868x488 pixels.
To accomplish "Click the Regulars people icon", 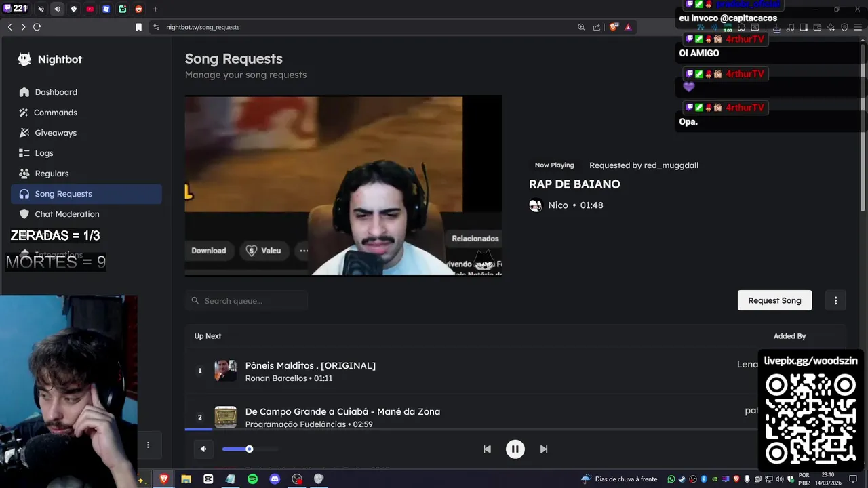I will pos(24,174).
